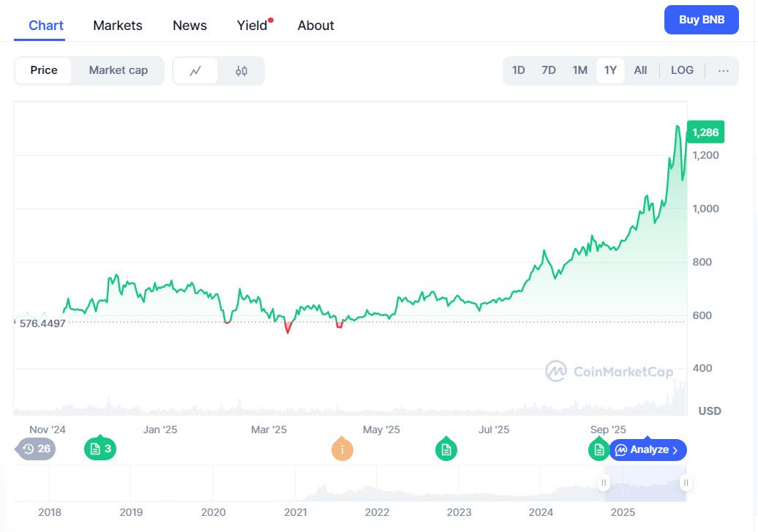The height and width of the screenshot is (532, 758).
Task: Click inside the date range slider near 2024
Action: [x=541, y=483]
